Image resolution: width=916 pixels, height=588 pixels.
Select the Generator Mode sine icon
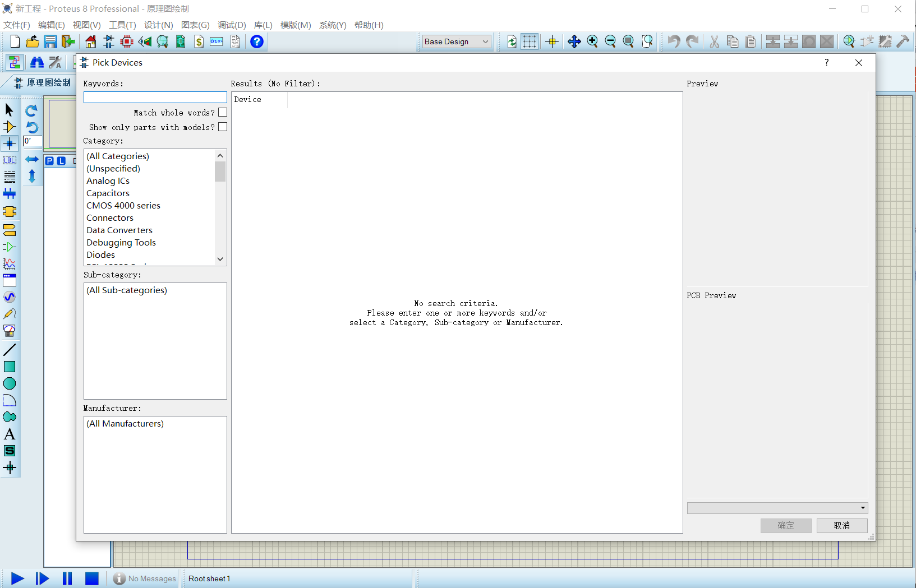10,297
